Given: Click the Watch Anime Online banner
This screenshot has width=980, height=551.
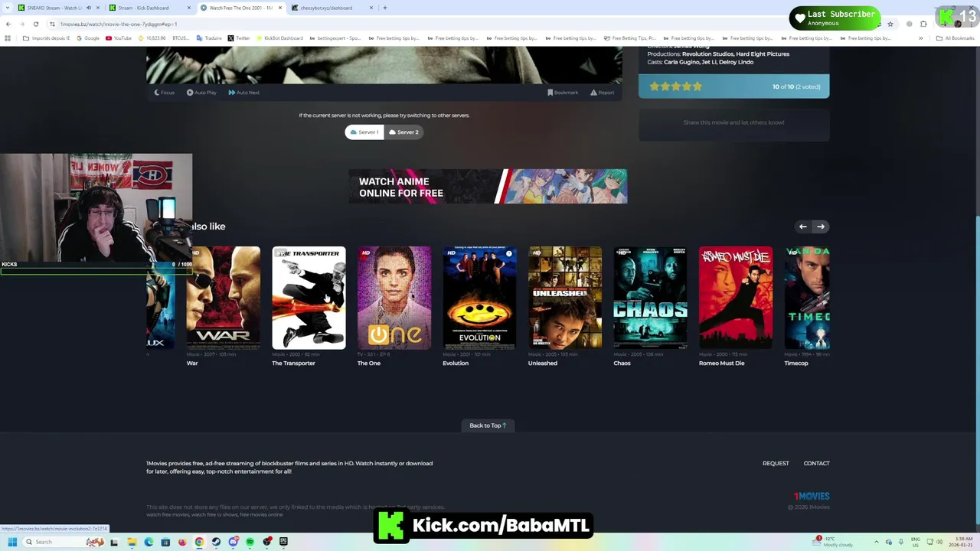Looking at the screenshot, I should point(488,187).
